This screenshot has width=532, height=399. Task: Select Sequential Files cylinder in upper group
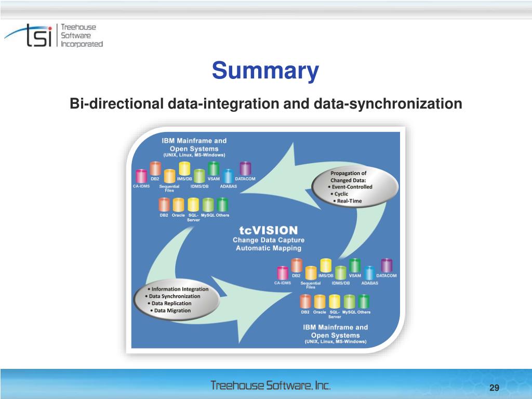[x=170, y=176]
